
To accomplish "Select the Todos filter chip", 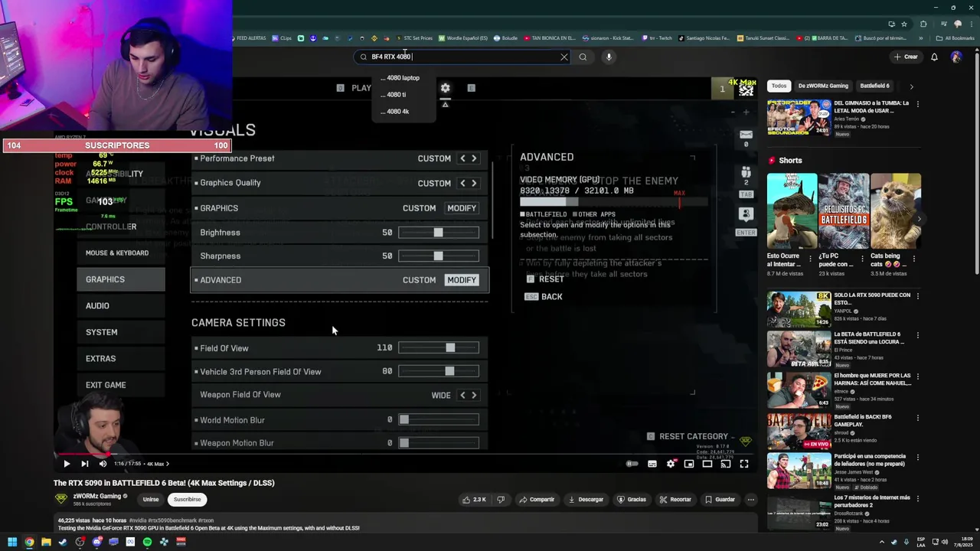I will (x=779, y=86).
